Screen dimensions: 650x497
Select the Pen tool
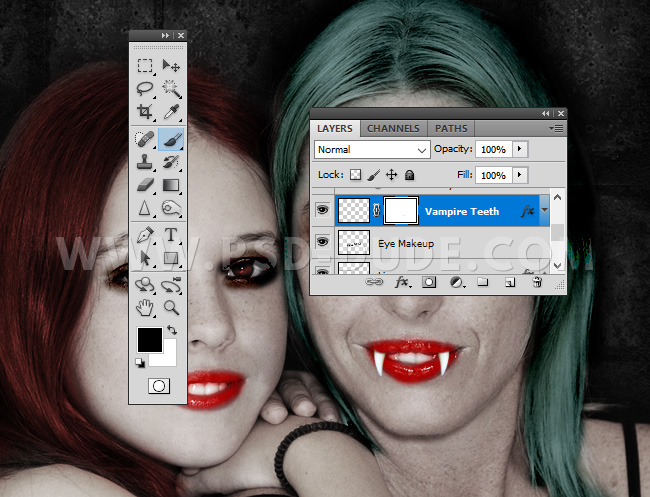coord(145,235)
